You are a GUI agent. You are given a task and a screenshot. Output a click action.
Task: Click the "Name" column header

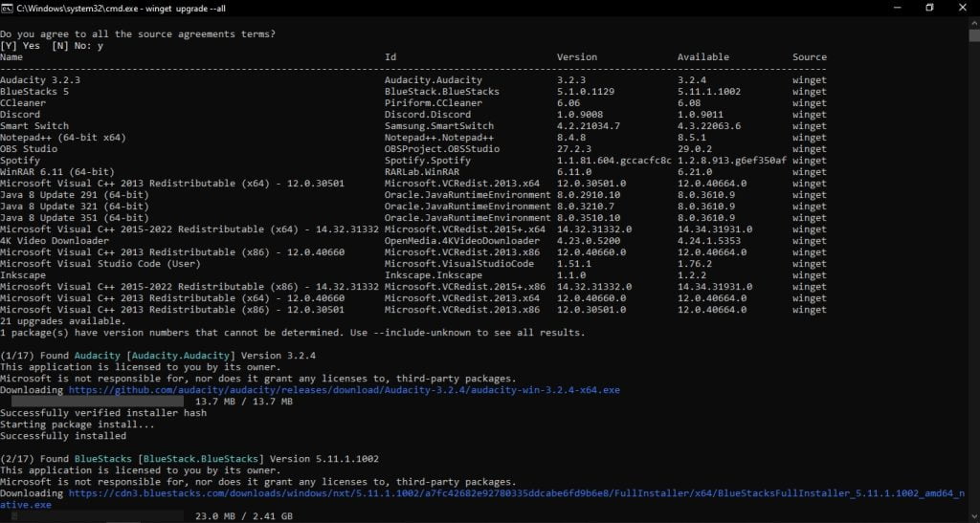(x=11, y=56)
